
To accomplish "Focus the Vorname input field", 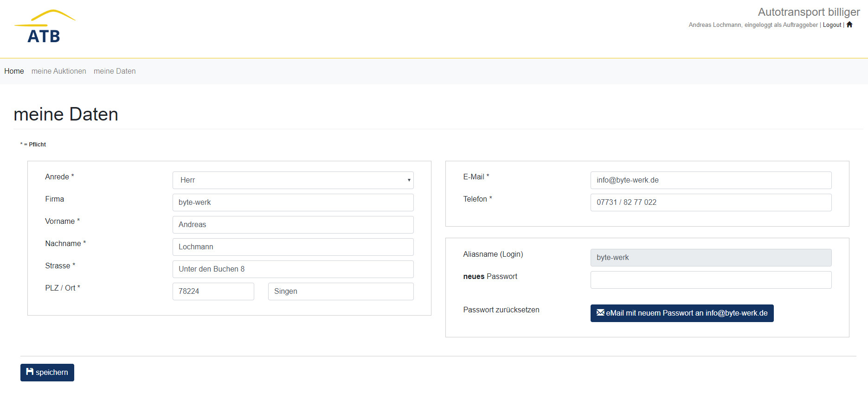I will click(293, 225).
